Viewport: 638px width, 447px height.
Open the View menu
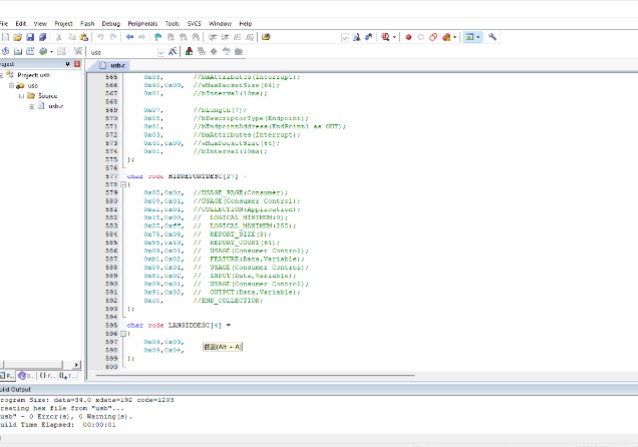coord(40,24)
